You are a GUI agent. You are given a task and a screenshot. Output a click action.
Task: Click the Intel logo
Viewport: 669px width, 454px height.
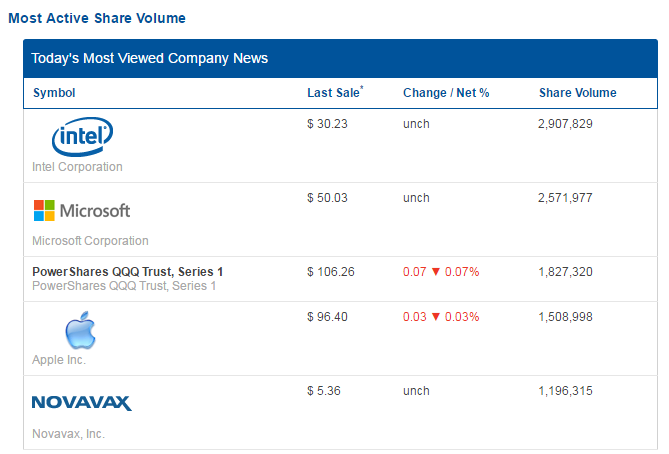[82, 137]
